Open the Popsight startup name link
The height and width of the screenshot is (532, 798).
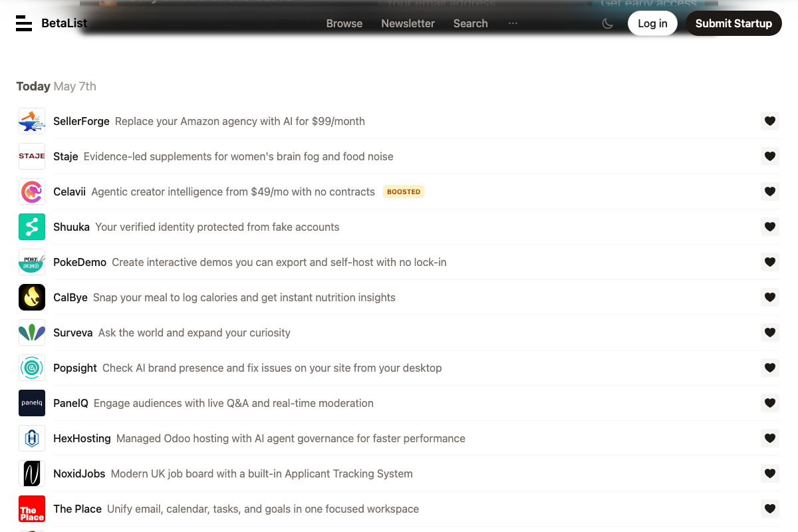click(x=75, y=368)
